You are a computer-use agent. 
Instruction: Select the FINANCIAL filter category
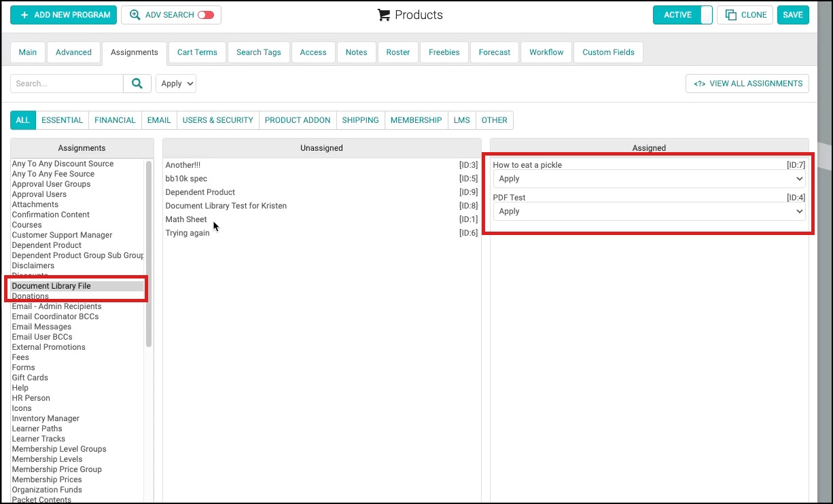point(115,120)
